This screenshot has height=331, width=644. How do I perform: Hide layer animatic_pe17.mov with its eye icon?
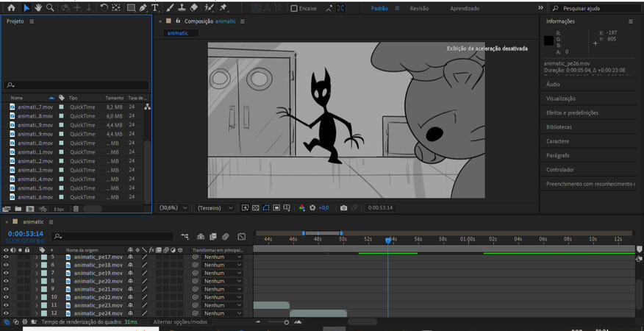[x=6, y=257]
